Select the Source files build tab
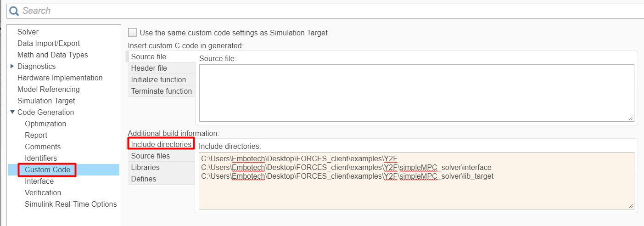The height and width of the screenshot is (226, 644). coord(151,156)
